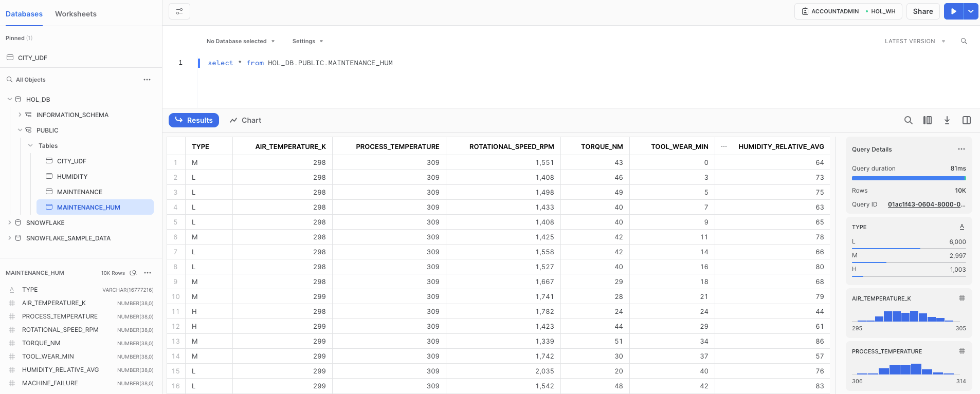Collapse the PUBLIC schema

[20, 130]
